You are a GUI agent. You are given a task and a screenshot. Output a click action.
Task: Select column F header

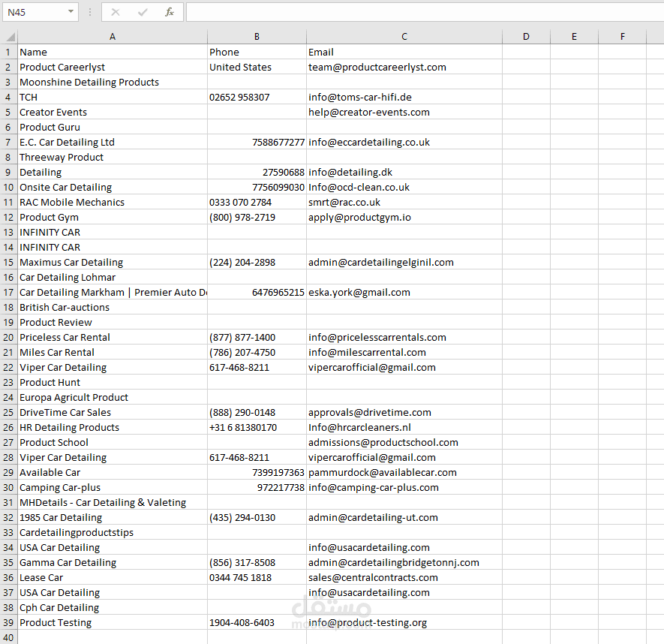pos(623,37)
